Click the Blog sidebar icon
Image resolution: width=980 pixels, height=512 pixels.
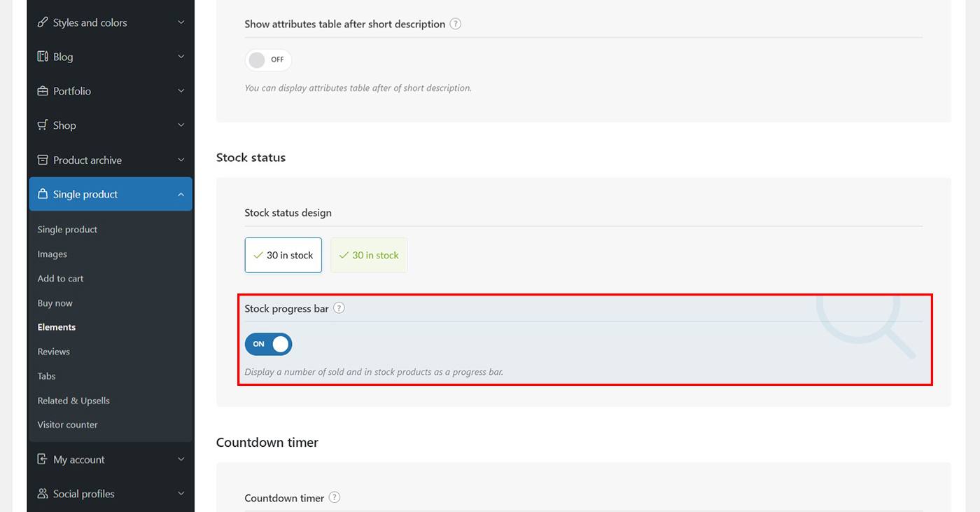coord(43,57)
